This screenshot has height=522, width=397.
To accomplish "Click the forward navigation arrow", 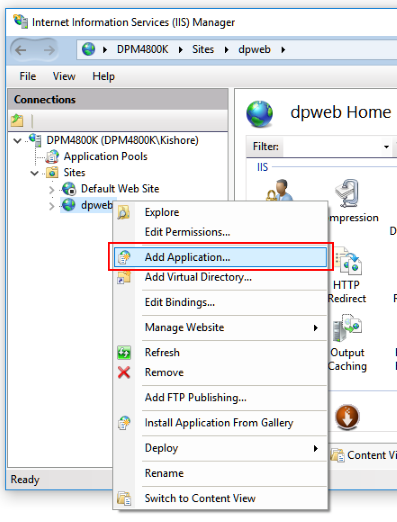I will pos(49,50).
